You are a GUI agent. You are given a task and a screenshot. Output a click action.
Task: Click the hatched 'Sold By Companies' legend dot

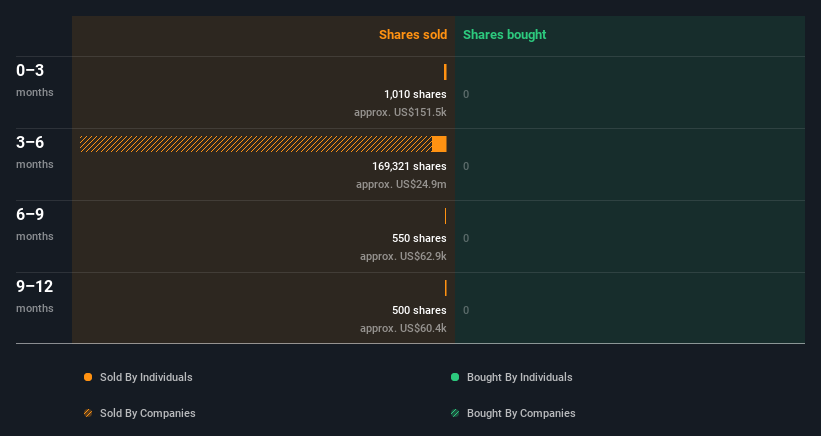(88, 413)
